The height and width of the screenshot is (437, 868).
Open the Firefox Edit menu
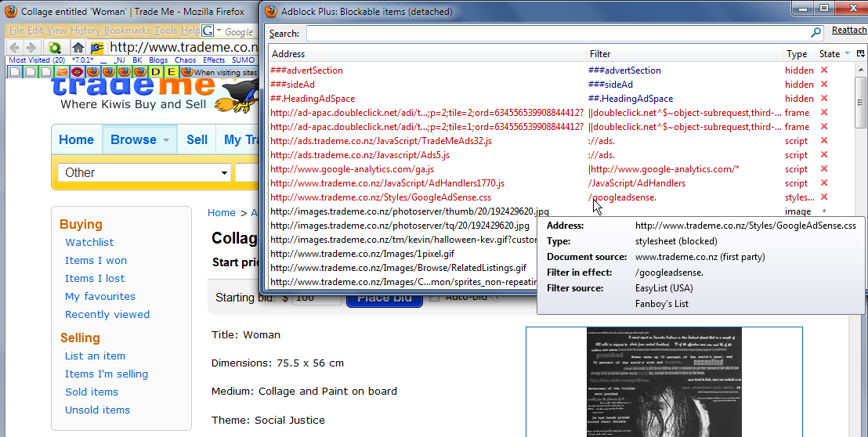[x=35, y=31]
